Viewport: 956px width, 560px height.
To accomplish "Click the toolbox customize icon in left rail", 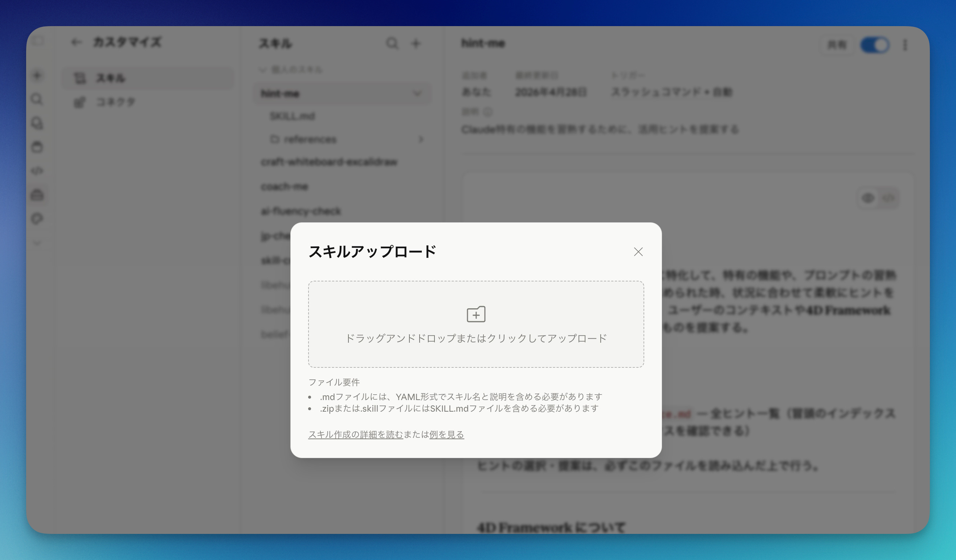I will [37, 195].
